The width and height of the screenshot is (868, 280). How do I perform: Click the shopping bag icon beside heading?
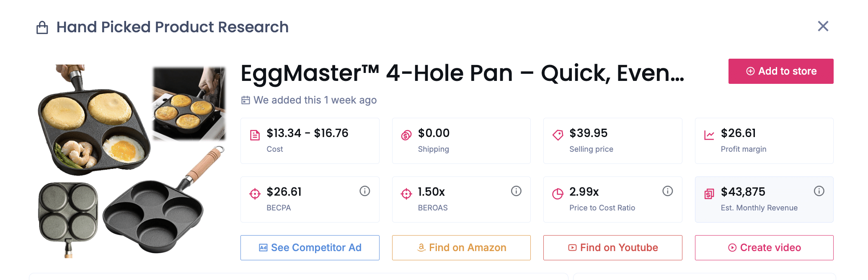point(42,28)
